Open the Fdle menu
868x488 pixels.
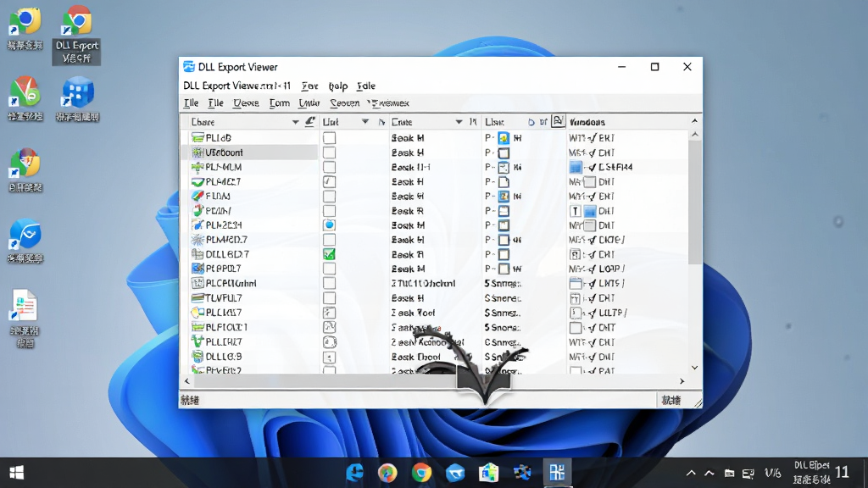click(x=366, y=86)
